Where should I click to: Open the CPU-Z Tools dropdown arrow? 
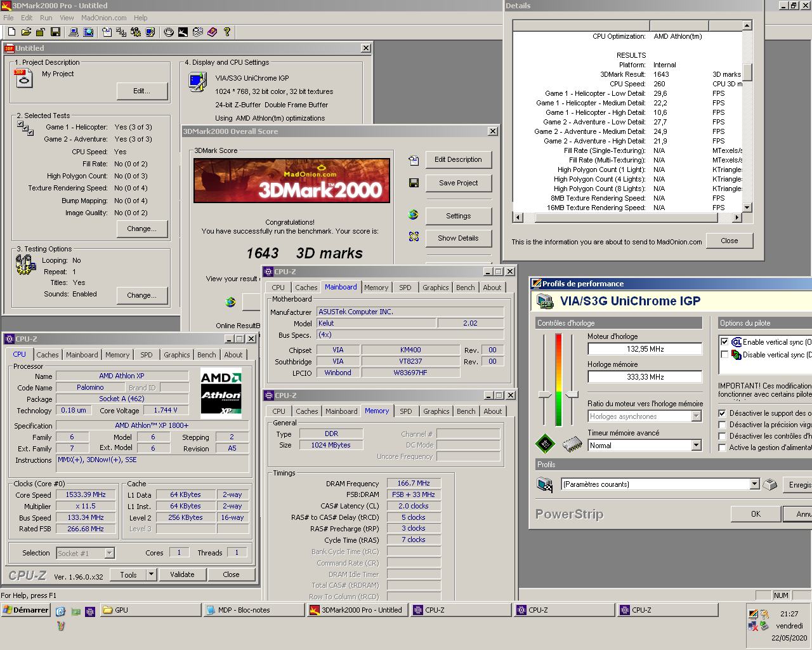click(151, 574)
